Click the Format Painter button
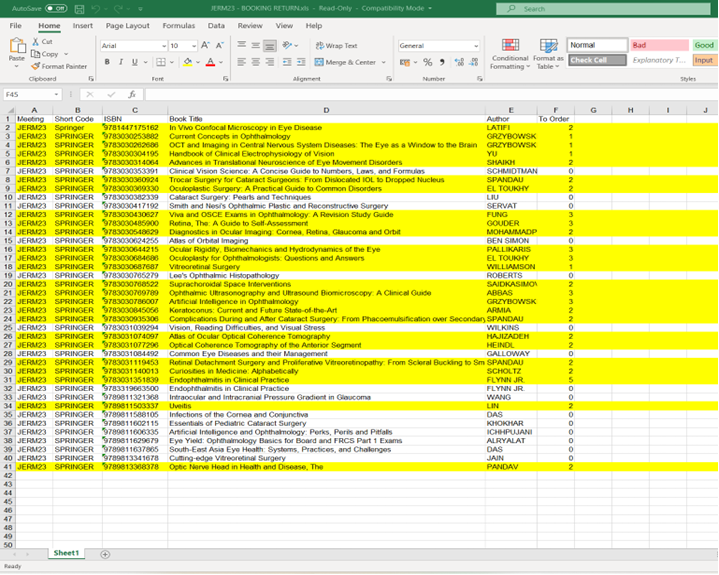This screenshot has height=575, width=719. click(x=59, y=66)
